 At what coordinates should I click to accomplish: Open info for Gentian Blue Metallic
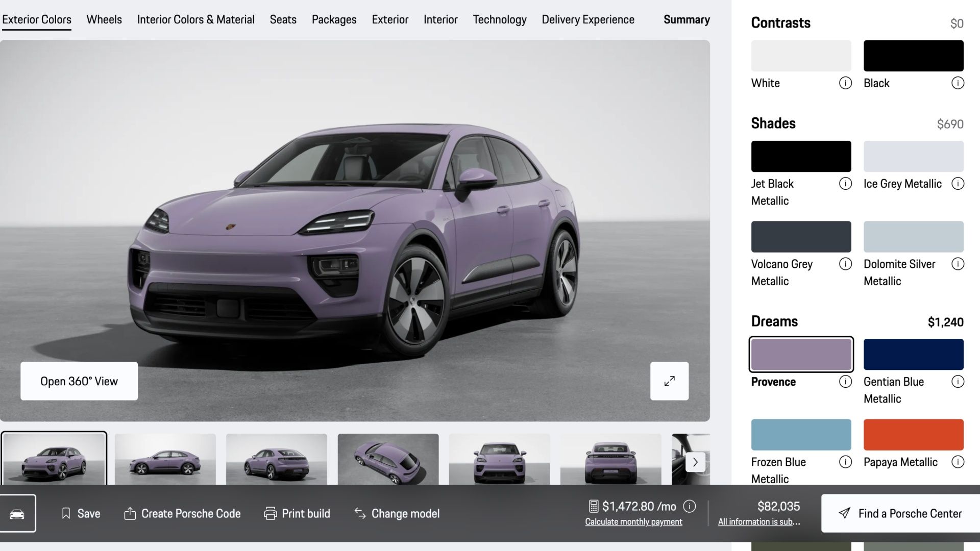958,382
